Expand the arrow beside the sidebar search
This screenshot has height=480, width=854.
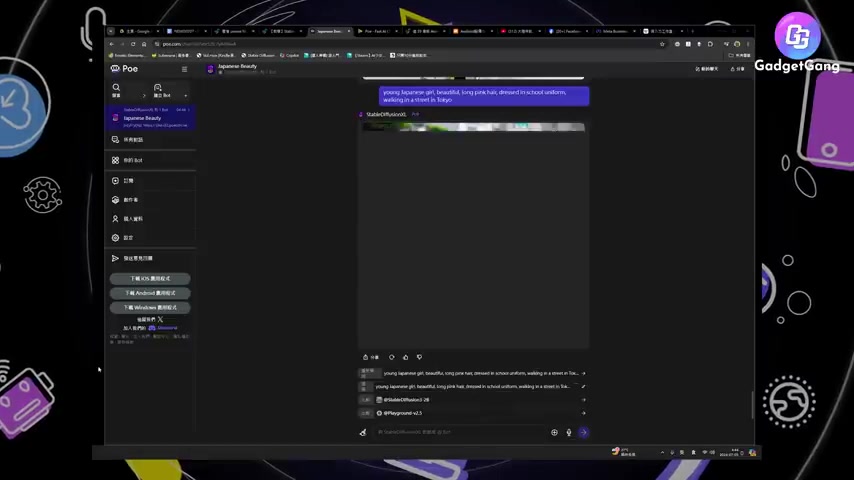[x=144, y=95]
